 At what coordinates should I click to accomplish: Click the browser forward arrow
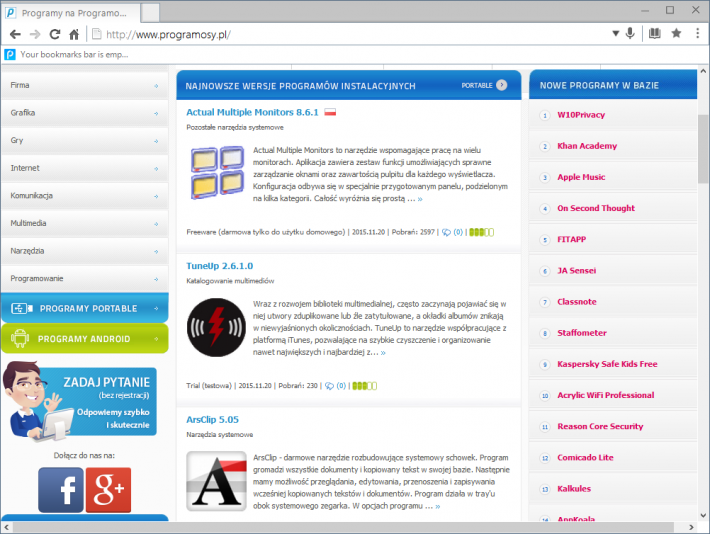[35, 34]
